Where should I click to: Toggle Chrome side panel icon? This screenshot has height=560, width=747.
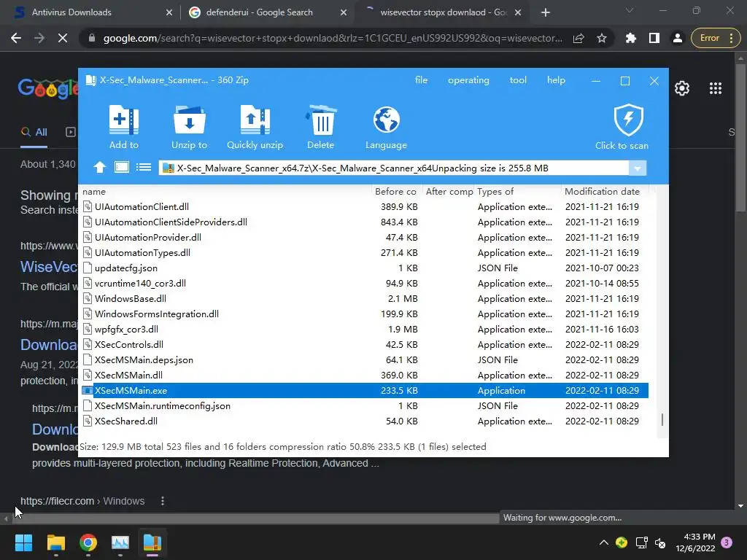tap(654, 38)
